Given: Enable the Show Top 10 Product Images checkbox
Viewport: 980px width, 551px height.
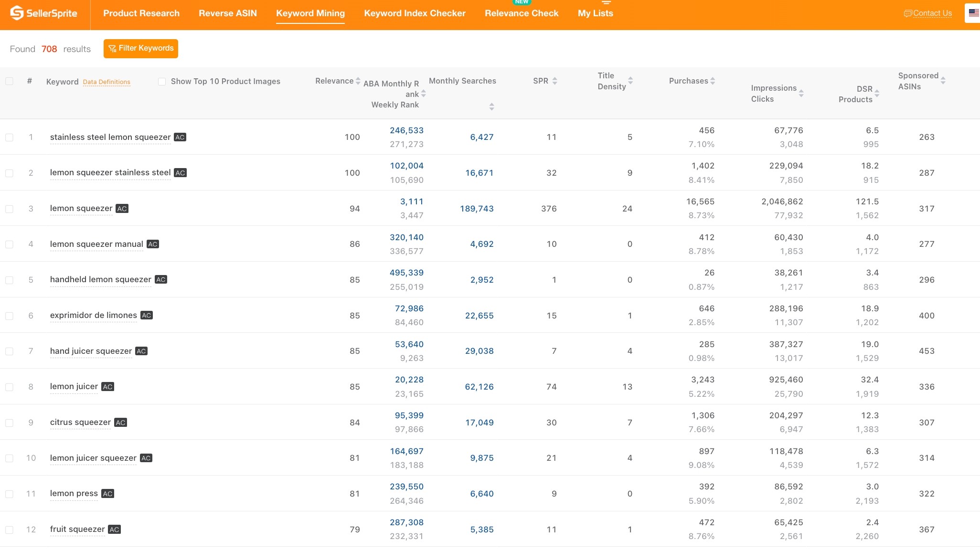Looking at the screenshot, I should click(162, 82).
